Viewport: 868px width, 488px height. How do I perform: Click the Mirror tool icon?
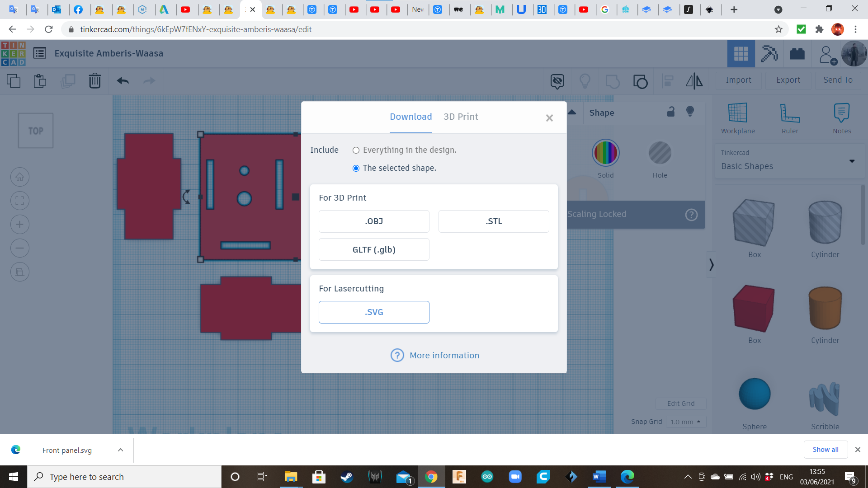click(x=694, y=81)
